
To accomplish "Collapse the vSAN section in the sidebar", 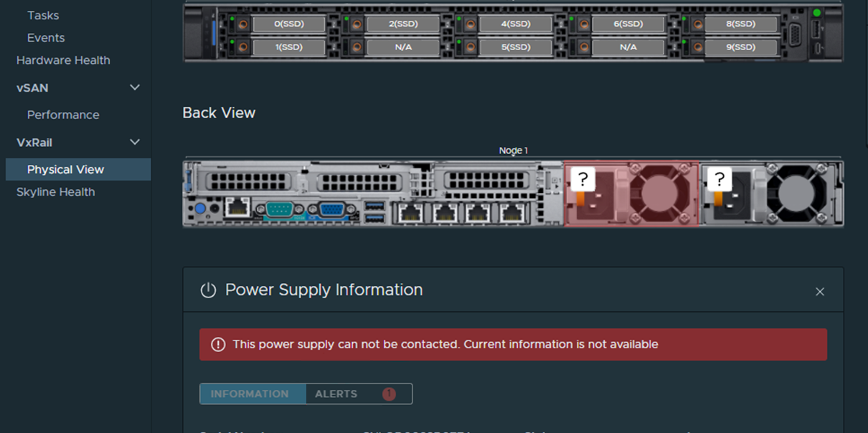I will coord(134,87).
